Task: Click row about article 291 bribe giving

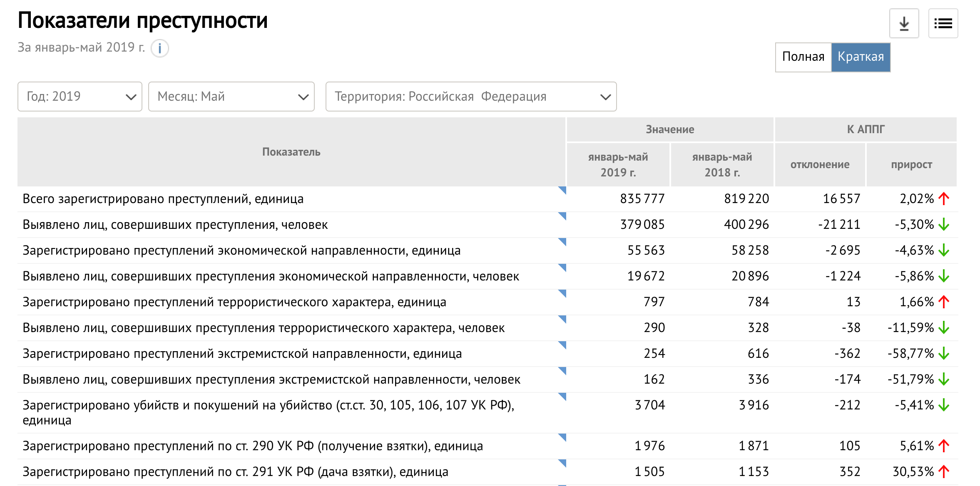Action: click(235, 472)
